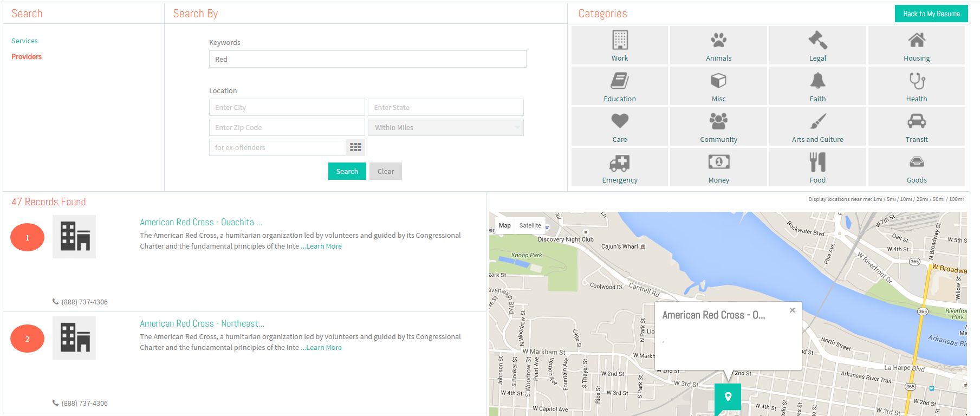
Task: Go Back to My Resume
Action: [x=931, y=14]
